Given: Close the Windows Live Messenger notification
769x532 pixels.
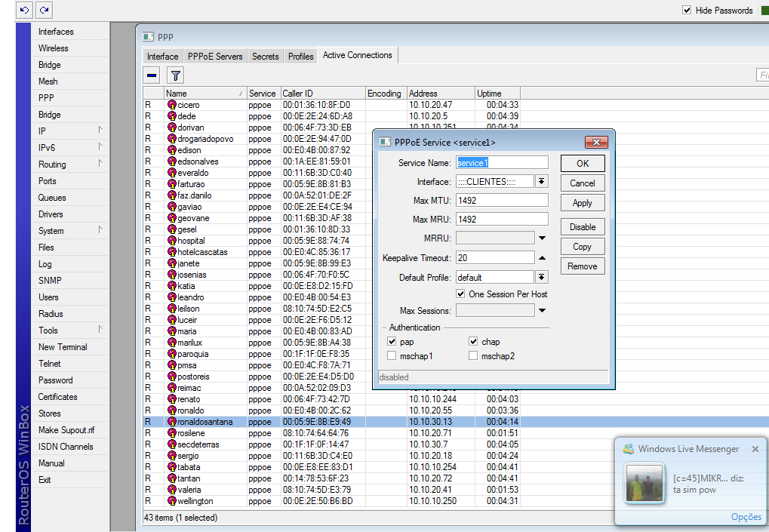Looking at the screenshot, I should pyautogui.click(x=755, y=449).
